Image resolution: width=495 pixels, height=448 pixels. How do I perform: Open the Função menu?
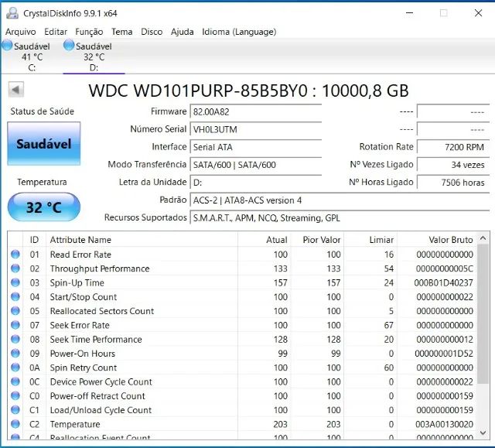[89, 32]
